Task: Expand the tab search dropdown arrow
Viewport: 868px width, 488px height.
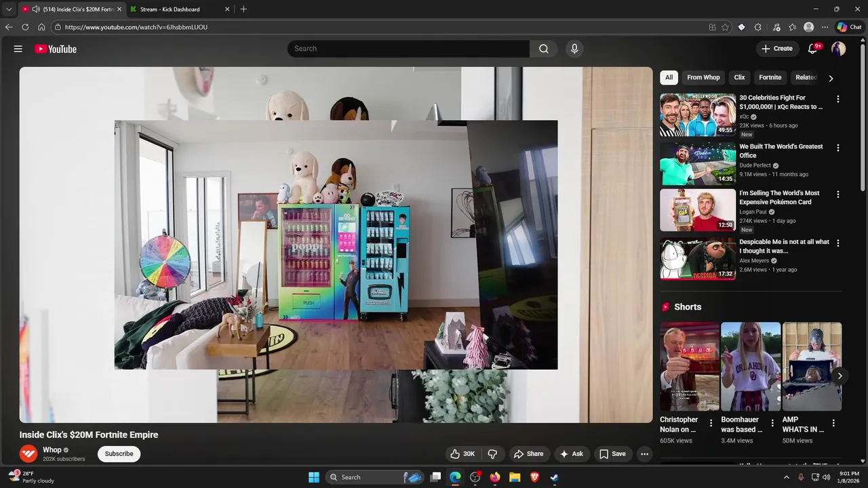Action: click(x=9, y=9)
